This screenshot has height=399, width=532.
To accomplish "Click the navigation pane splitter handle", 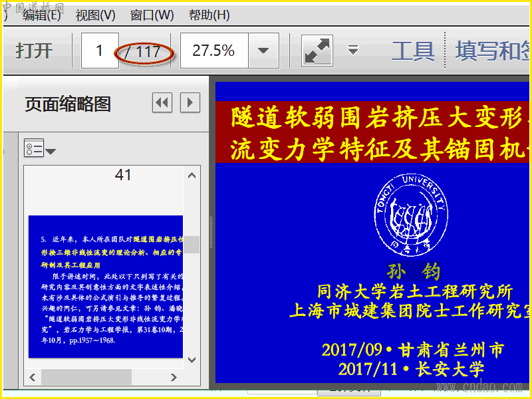I will click(211, 232).
